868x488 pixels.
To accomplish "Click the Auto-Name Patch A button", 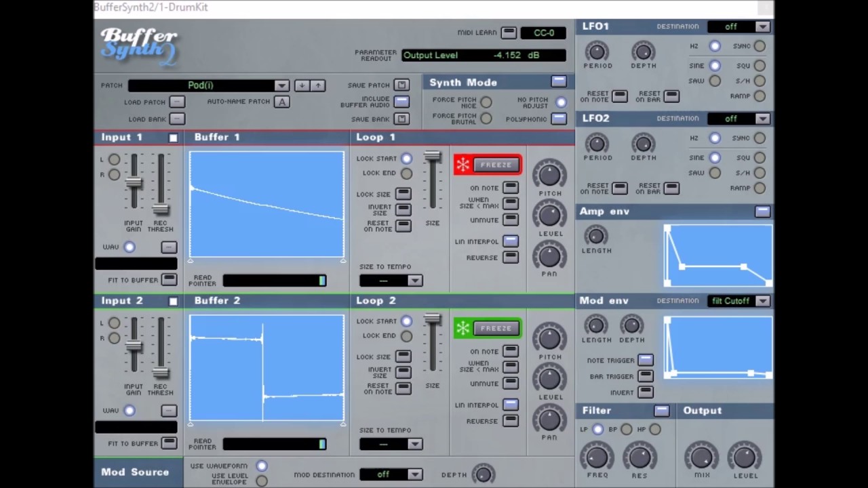I will pyautogui.click(x=281, y=102).
